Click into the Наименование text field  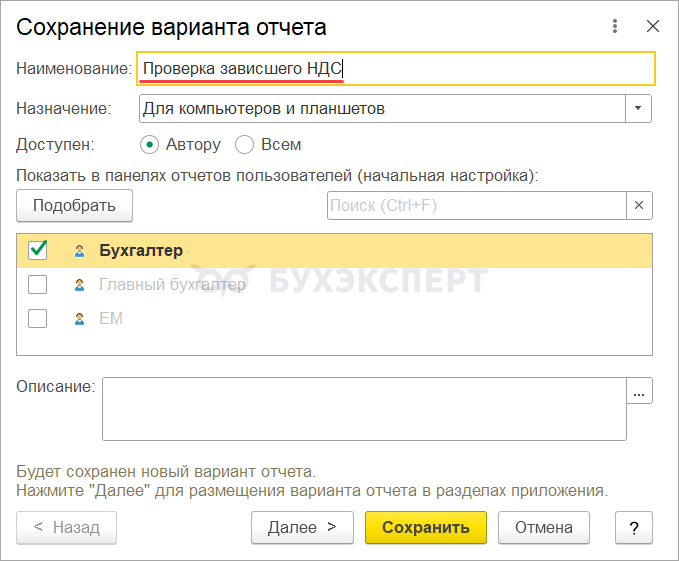(395, 69)
